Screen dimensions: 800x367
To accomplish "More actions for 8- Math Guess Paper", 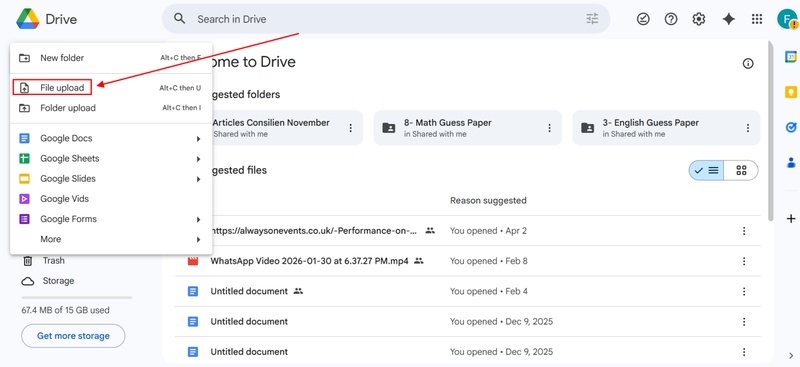I will [549, 128].
